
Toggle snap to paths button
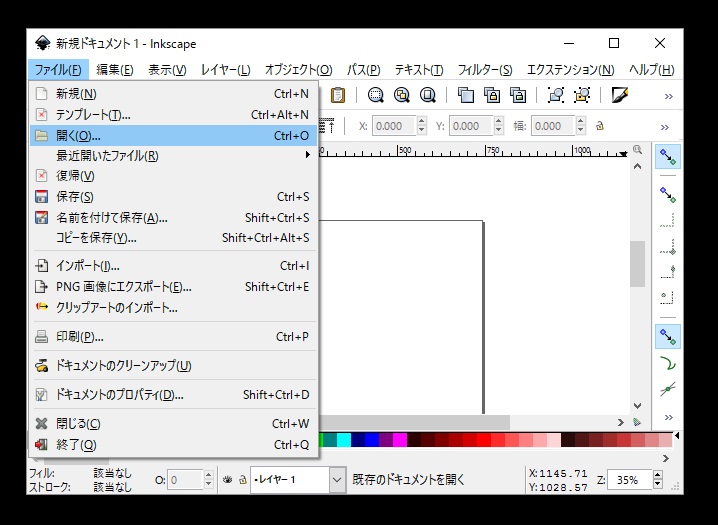(x=668, y=363)
